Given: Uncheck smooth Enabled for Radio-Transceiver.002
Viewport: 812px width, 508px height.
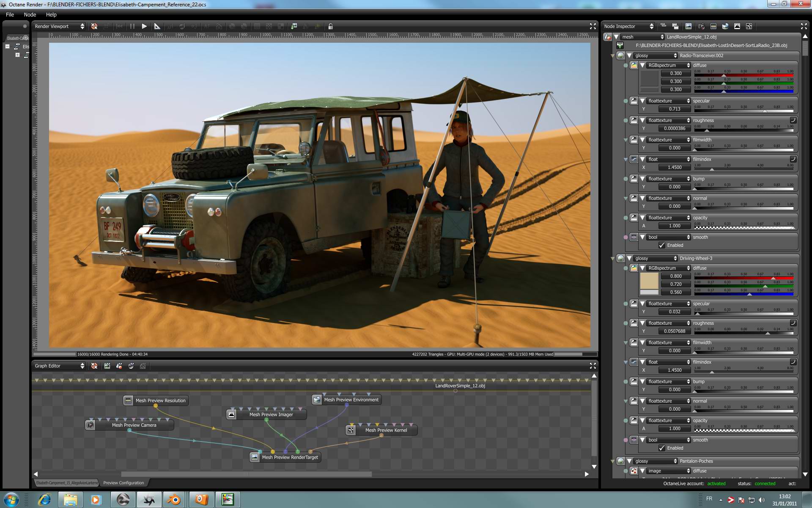Looking at the screenshot, I should [x=662, y=245].
